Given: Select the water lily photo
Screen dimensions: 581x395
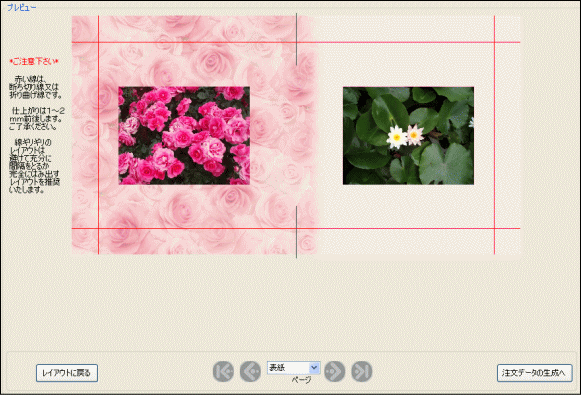Looking at the screenshot, I should click(408, 136).
